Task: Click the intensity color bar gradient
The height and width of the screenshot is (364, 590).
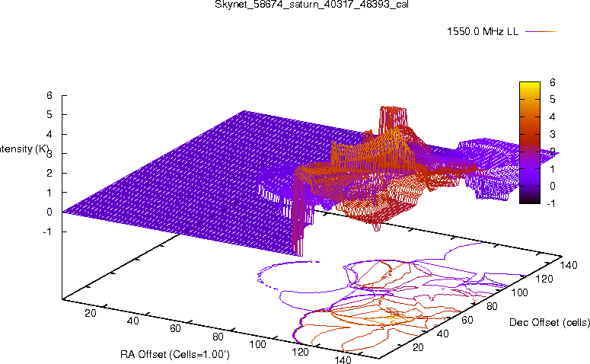Action: pos(529,142)
